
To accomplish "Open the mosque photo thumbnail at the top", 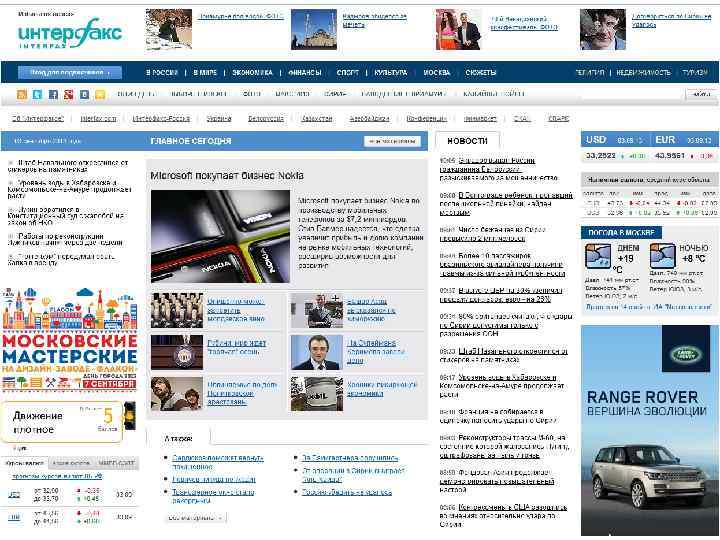I will [314, 29].
